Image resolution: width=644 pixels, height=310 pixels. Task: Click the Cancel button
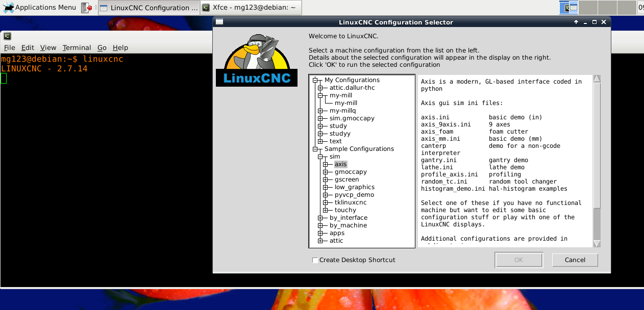point(575,260)
